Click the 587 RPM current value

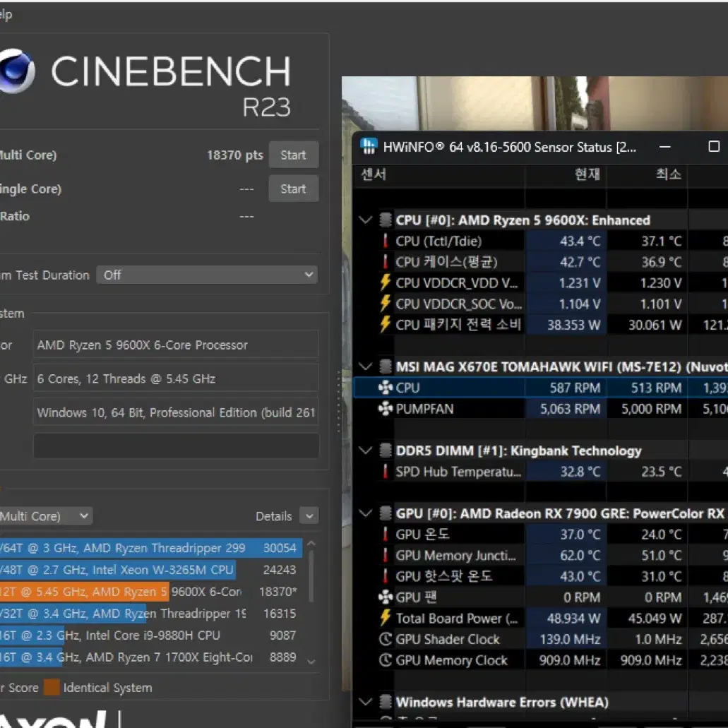click(575, 388)
